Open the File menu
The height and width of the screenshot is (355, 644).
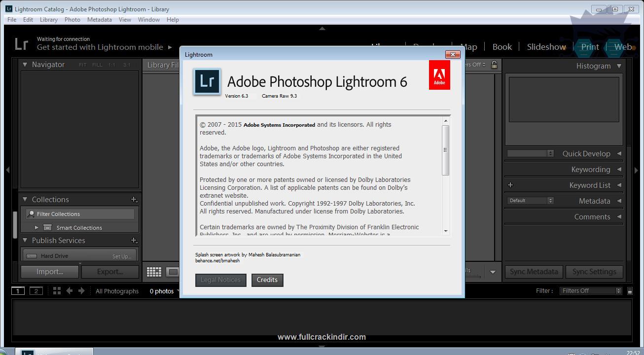coord(12,20)
